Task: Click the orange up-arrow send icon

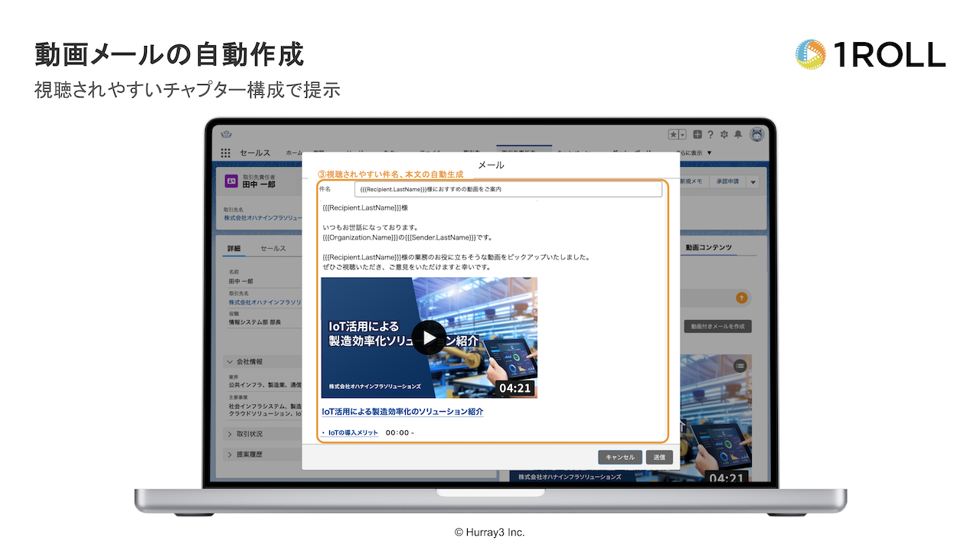Action: (x=741, y=298)
